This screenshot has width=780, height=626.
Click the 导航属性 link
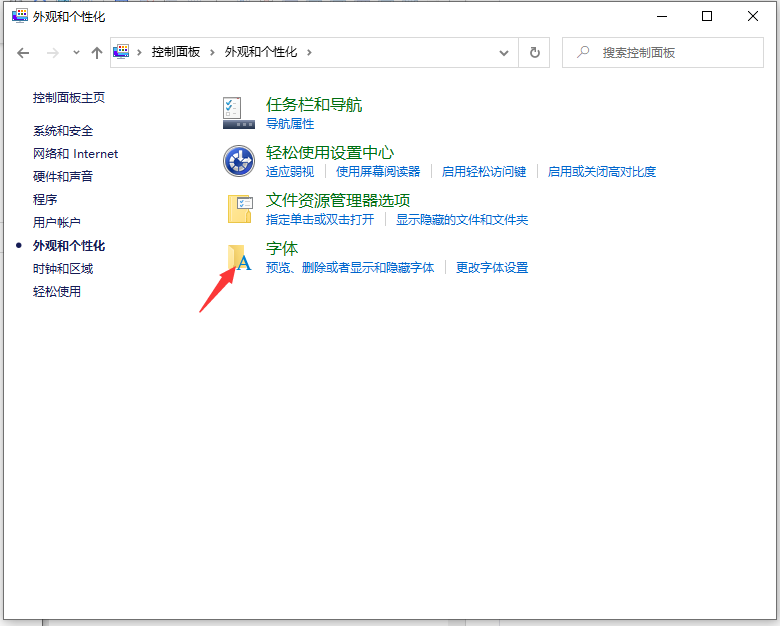click(x=290, y=123)
